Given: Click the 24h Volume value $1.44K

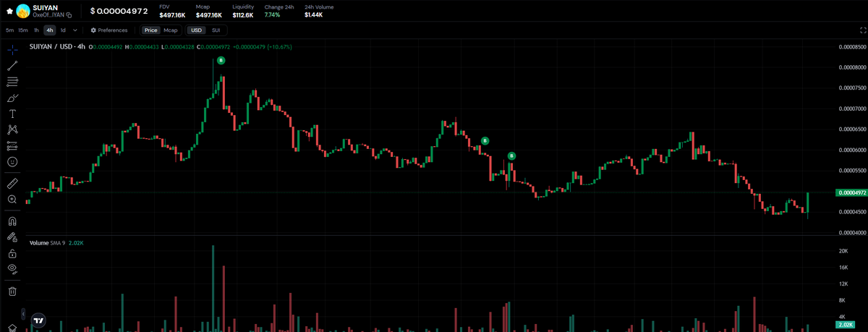Looking at the screenshot, I should point(314,14).
